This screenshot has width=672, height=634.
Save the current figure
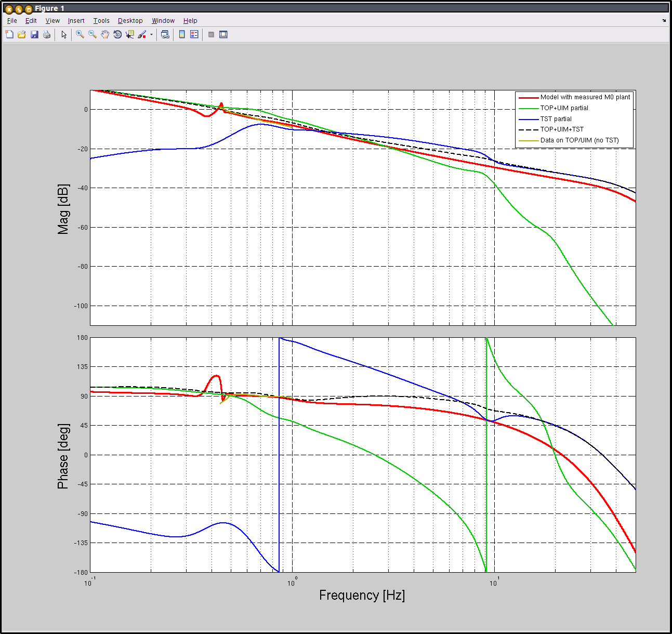pyautogui.click(x=34, y=34)
